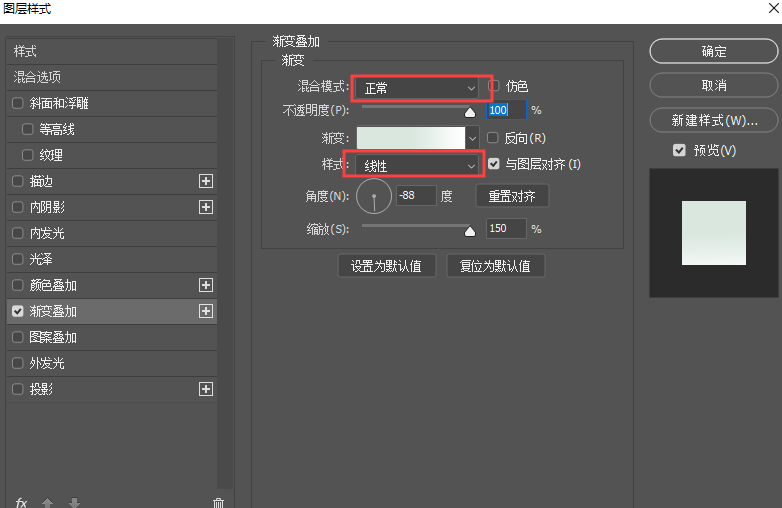
Task: Add another Color Overlay plus icon
Action: [206, 285]
